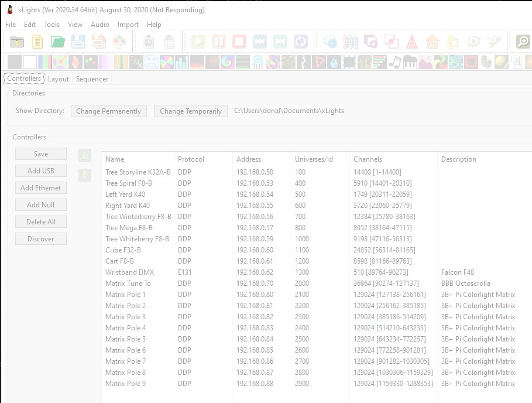Click the Add Null button
The width and height of the screenshot is (532, 403).
(x=41, y=205)
